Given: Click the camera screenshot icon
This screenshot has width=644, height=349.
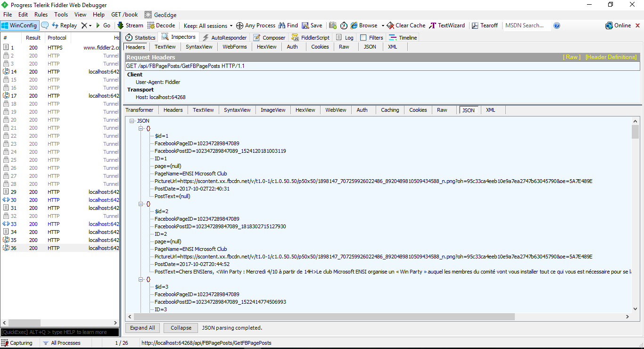Looking at the screenshot, I should tap(333, 25).
